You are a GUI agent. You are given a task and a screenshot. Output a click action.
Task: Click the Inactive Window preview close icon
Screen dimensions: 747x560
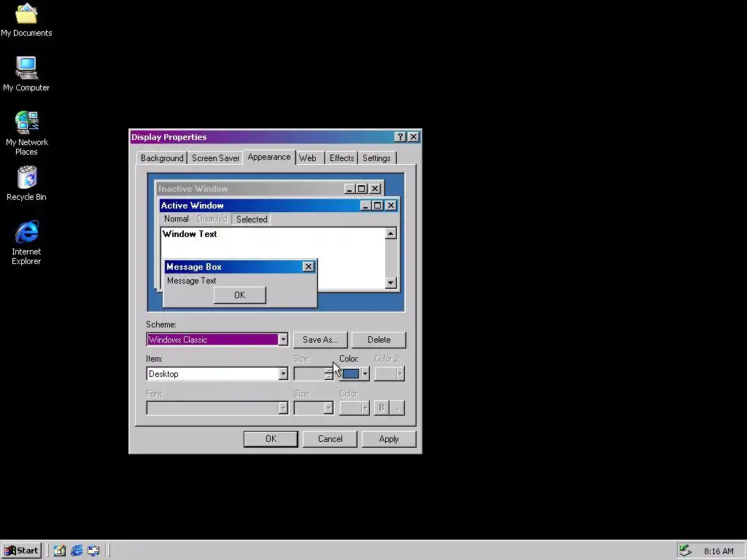pyautogui.click(x=375, y=189)
